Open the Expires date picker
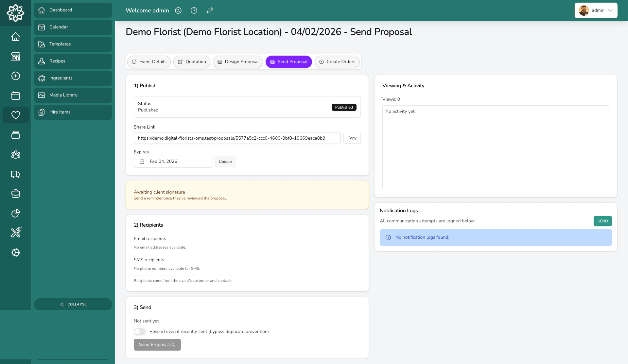 tap(173, 161)
